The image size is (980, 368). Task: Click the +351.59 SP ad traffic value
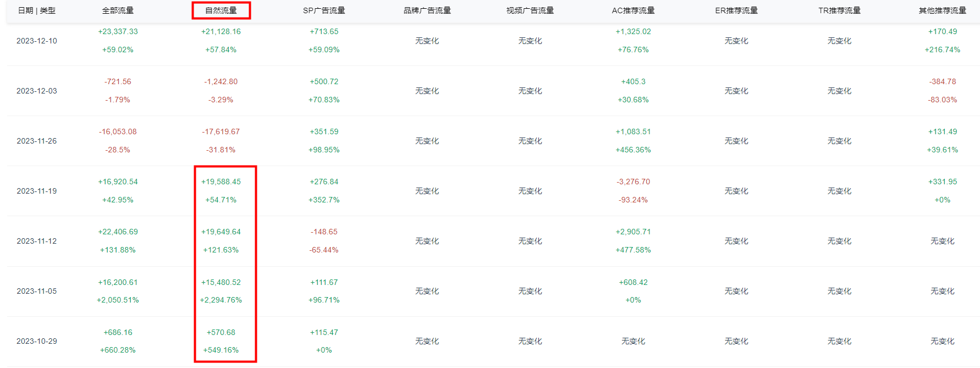pyautogui.click(x=324, y=131)
